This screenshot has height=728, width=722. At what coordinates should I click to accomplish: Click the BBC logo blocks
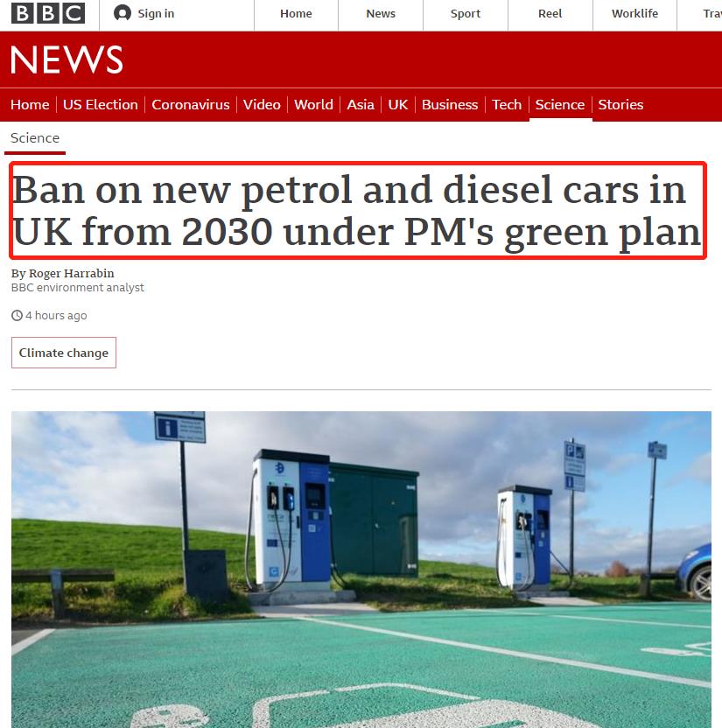click(48, 13)
